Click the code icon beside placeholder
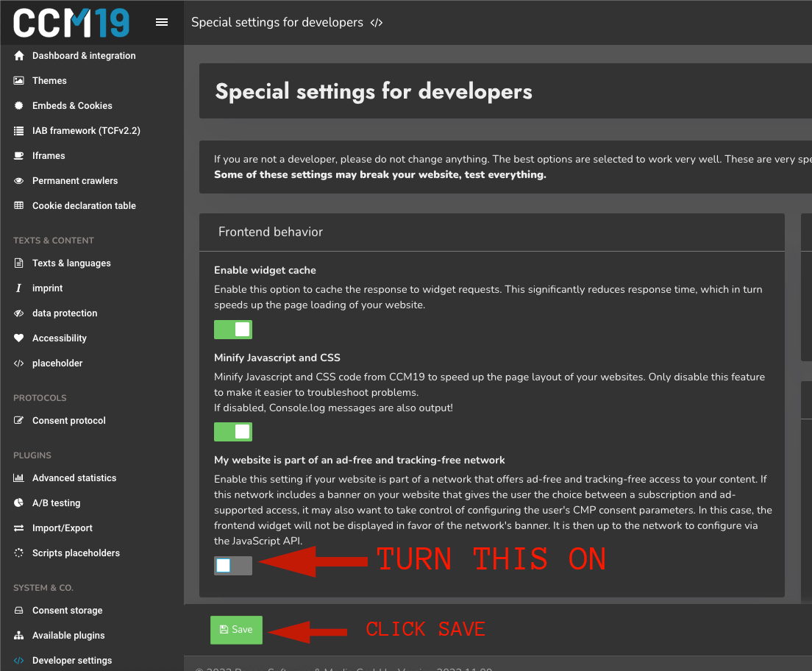The image size is (812, 671). click(18, 363)
